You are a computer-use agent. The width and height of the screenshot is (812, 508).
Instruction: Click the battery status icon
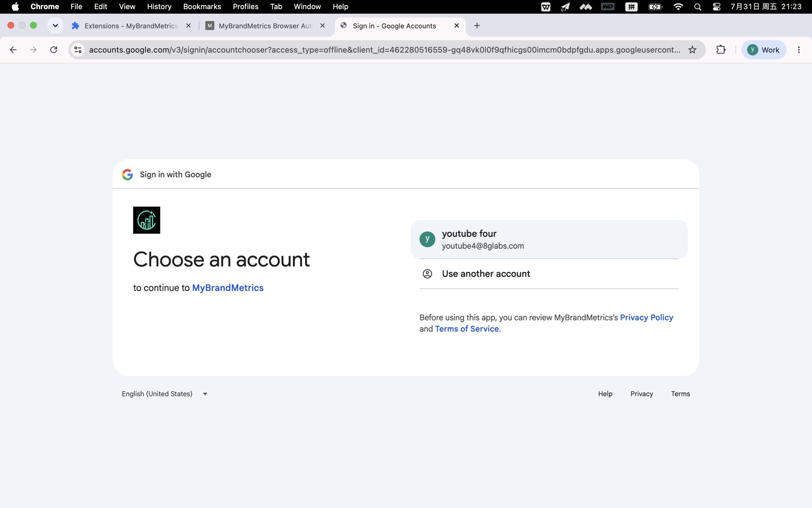(x=655, y=7)
